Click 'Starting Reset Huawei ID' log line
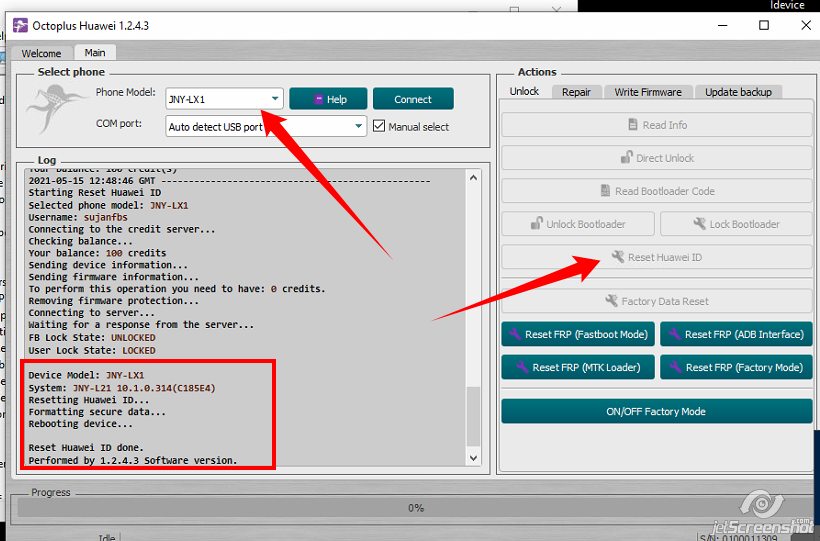The height and width of the screenshot is (541, 820). point(95,193)
